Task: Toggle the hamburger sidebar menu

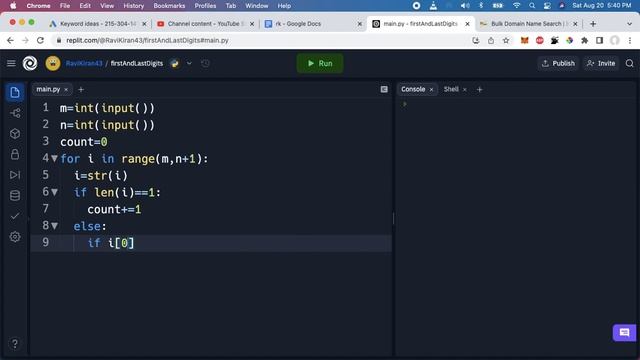Action: point(11,63)
